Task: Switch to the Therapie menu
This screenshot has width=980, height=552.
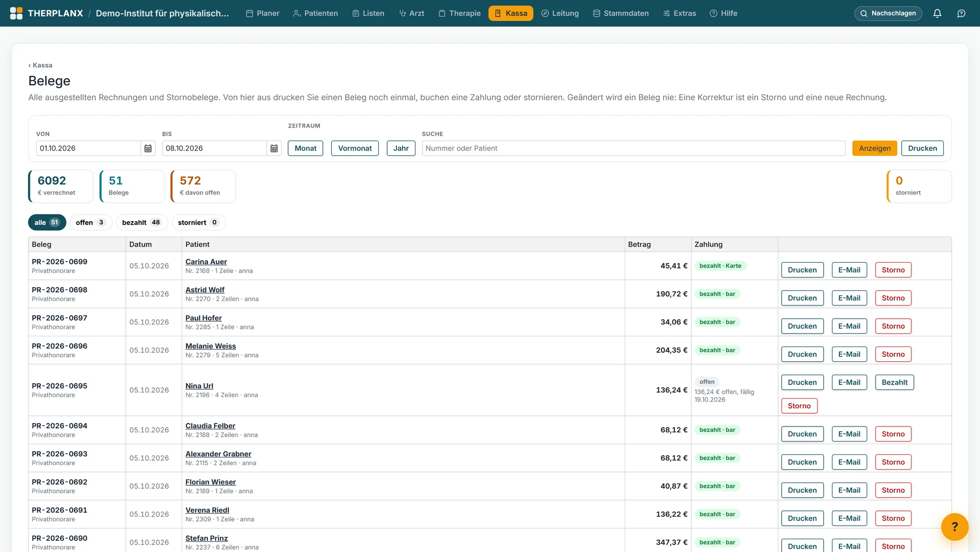Action: pos(460,13)
